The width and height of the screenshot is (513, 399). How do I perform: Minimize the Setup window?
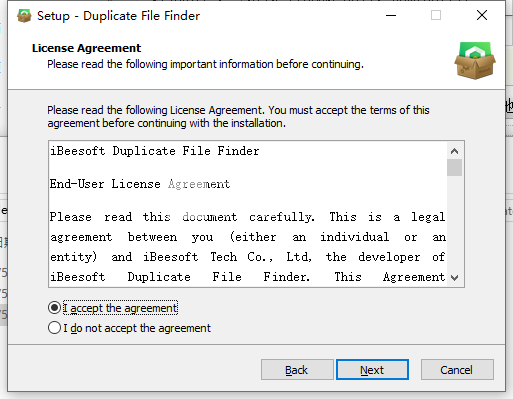(391, 15)
